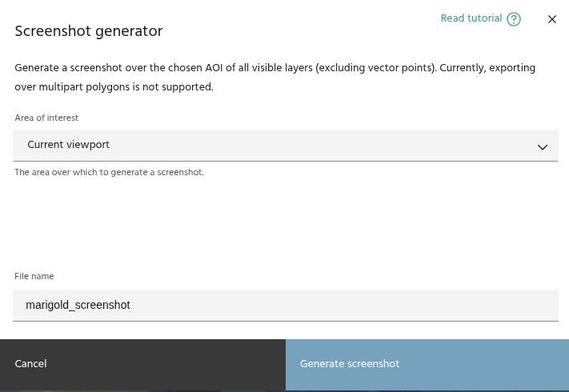Click the dropdown helper text below
Screen dimensions: 569x392
109,172
